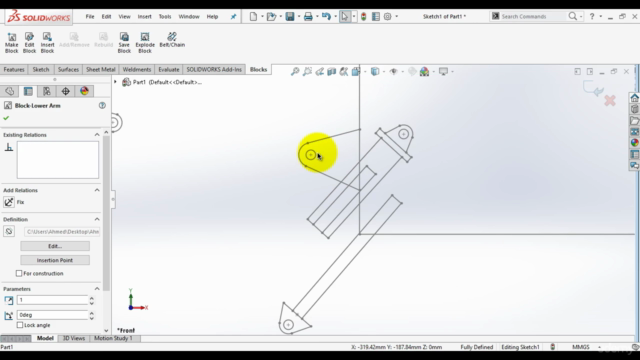Click the Open file icon
The image size is (640, 360).
click(271, 16)
